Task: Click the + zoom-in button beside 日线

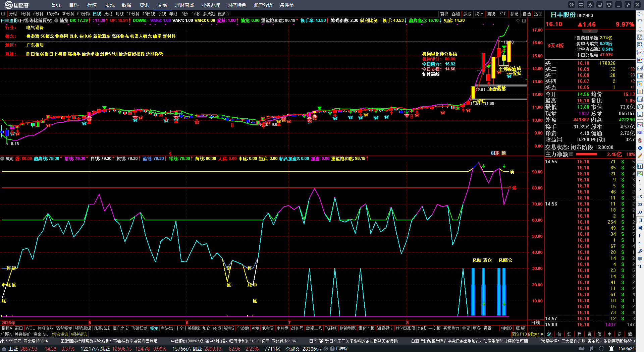Action: 532,328
